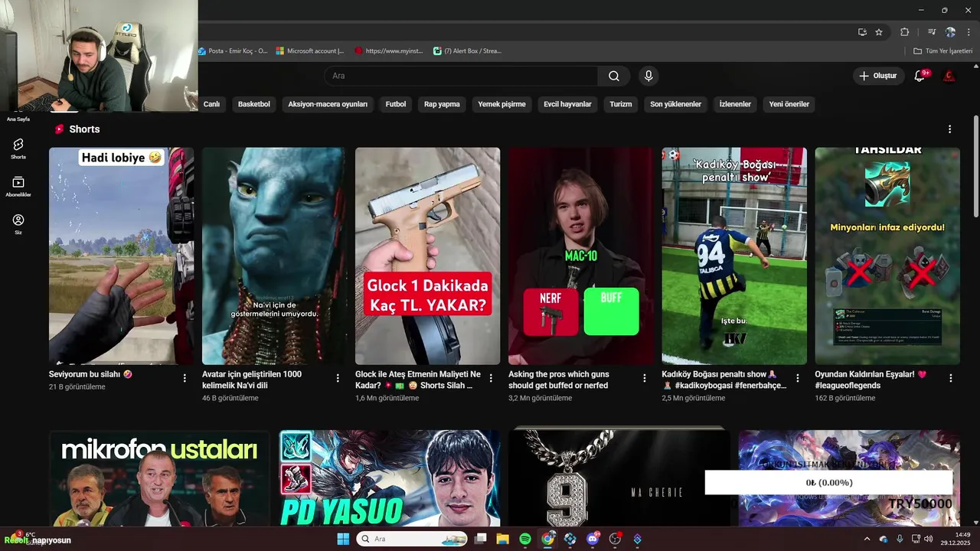Open options for 'Glock ile Ateş Etmenin' short
The image size is (980, 551).
tap(491, 378)
